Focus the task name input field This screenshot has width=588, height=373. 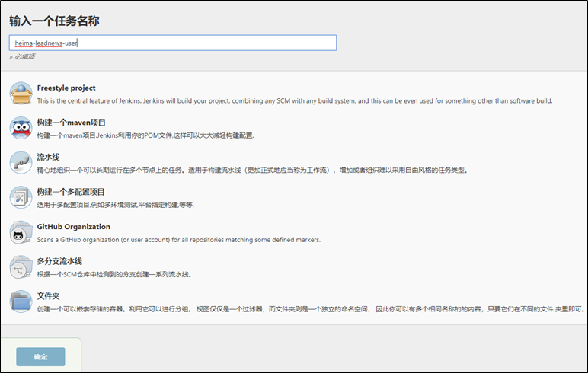click(x=173, y=43)
